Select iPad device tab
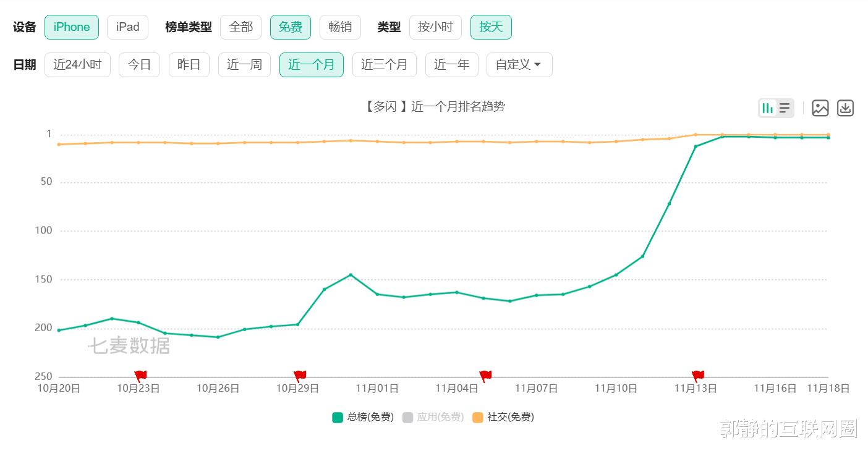This screenshot has width=868, height=451. pyautogui.click(x=127, y=27)
